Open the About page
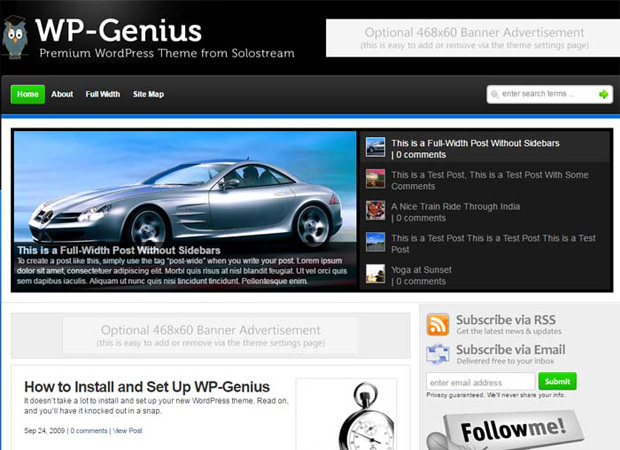The width and height of the screenshot is (620, 450). 62,94
